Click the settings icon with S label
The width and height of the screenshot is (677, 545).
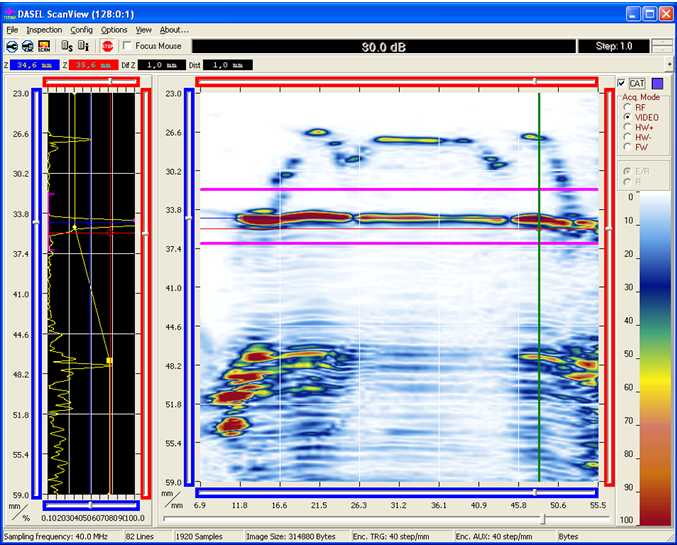(x=66, y=46)
